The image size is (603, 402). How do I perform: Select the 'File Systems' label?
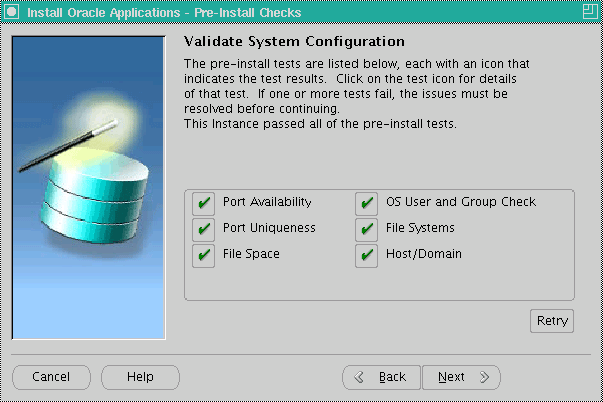[x=420, y=228]
